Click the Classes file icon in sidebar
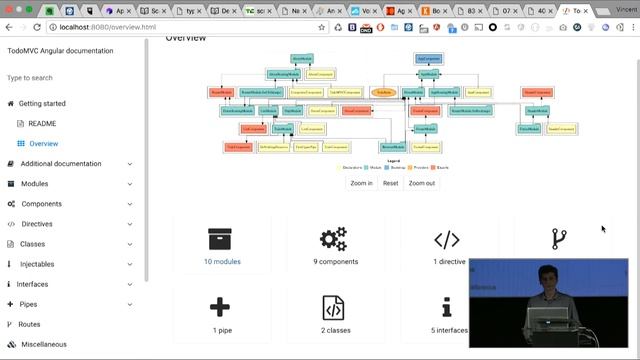 (x=11, y=244)
